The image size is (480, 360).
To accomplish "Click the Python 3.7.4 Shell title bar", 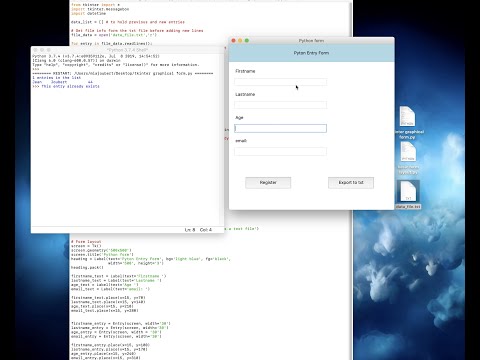I will coord(128,50).
